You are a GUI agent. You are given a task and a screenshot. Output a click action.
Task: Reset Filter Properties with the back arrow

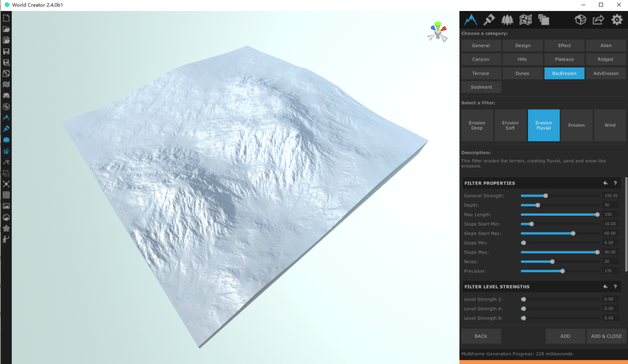pos(605,183)
